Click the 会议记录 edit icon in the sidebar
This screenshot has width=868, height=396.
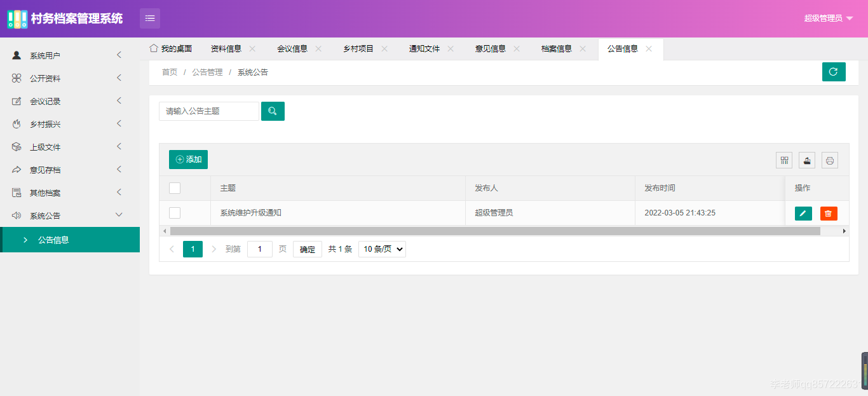point(17,101)
